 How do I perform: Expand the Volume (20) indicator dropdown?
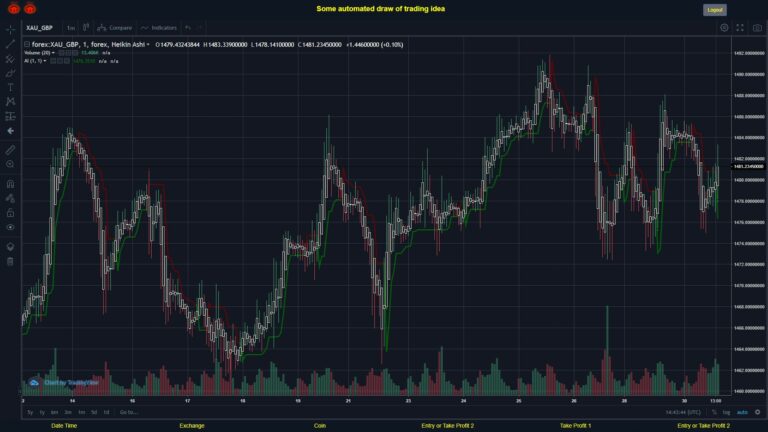(x=53, y=53)
